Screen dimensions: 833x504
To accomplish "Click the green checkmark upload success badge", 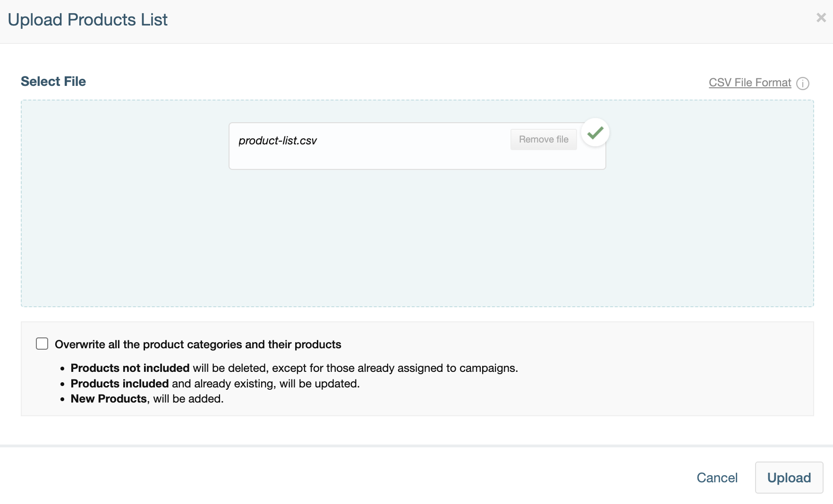I will [595, 133].
